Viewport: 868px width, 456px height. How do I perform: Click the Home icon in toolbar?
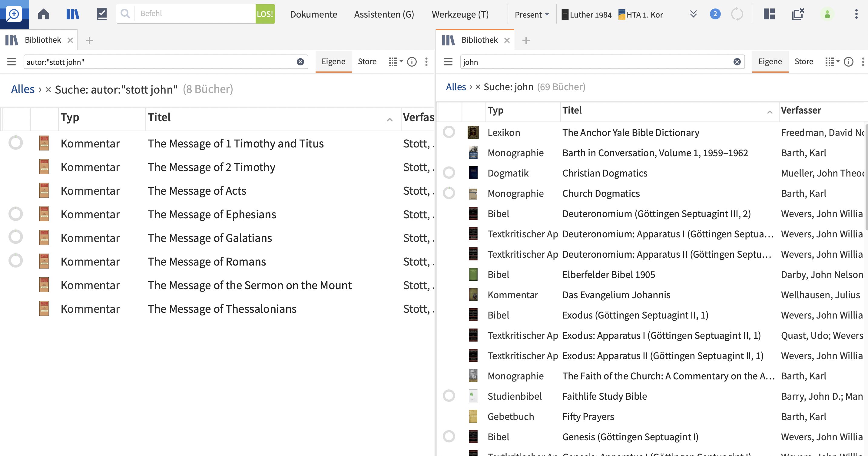[x=44, y=14]
